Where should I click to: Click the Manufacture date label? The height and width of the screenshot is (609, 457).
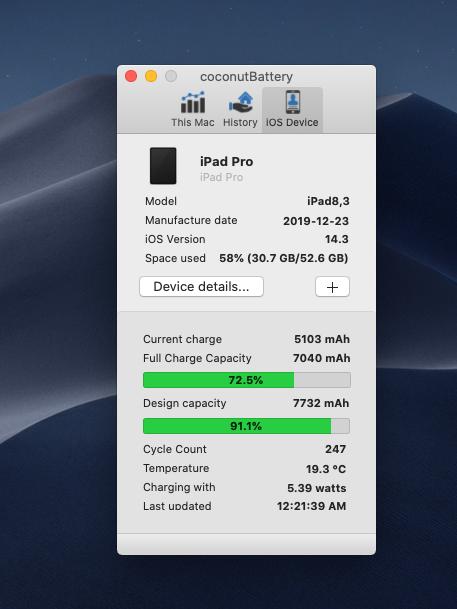(191, 220)
